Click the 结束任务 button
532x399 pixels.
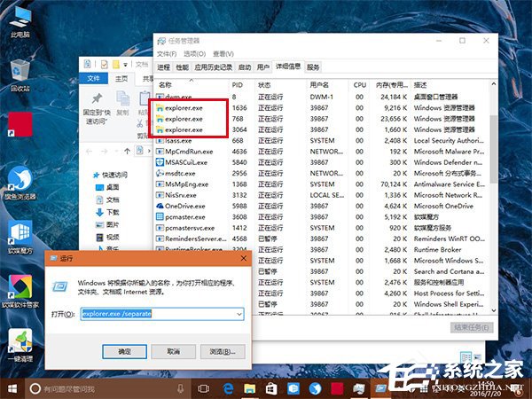(471, 326)
